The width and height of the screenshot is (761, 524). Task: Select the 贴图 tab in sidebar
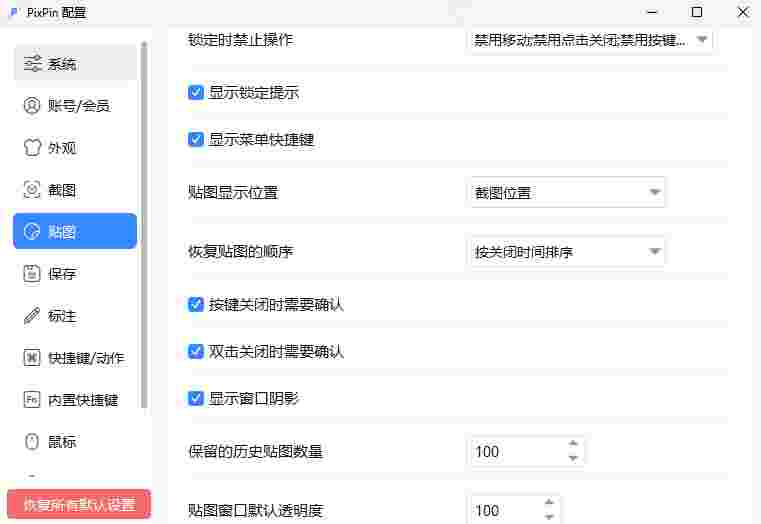pyautogui.click(x=75, y=232)
